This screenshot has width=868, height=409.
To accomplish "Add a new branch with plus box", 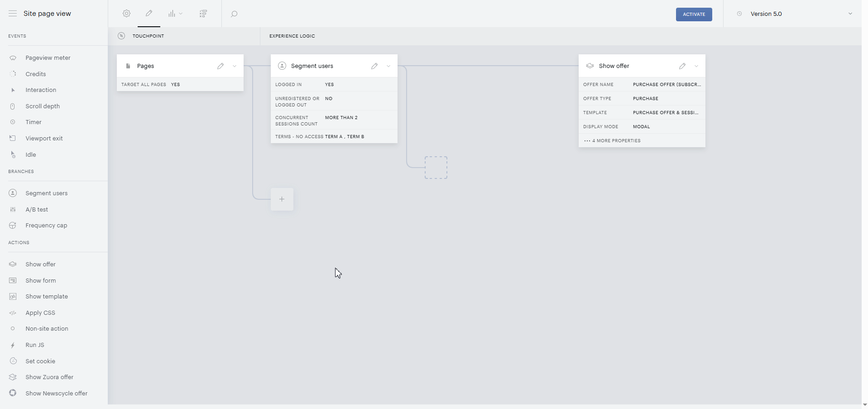I will click(x=282, y=199).
